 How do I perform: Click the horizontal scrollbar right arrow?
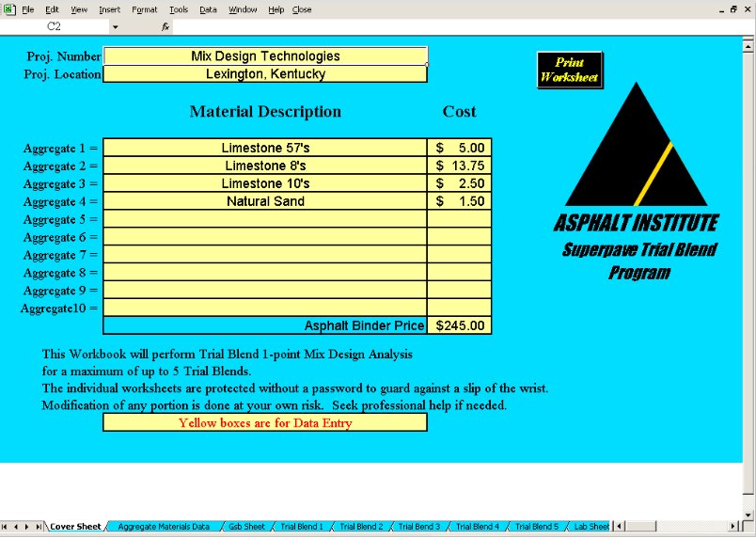[x=733, y=527]
